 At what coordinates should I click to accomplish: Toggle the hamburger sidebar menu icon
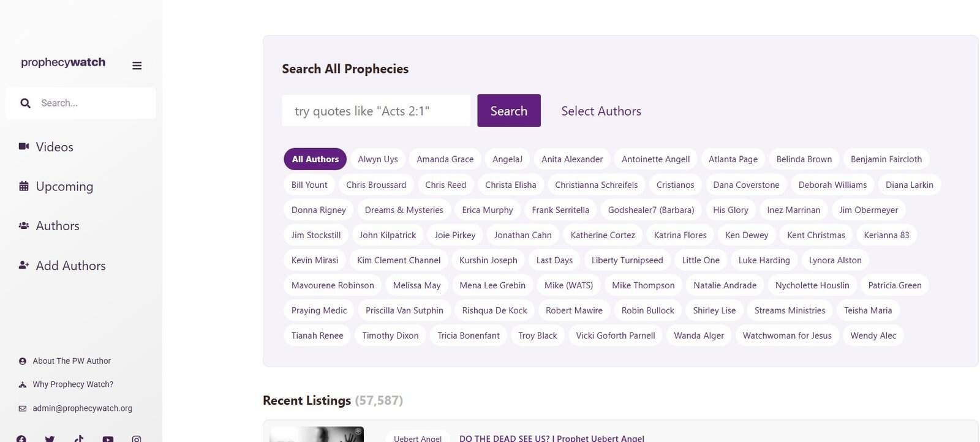137,66
